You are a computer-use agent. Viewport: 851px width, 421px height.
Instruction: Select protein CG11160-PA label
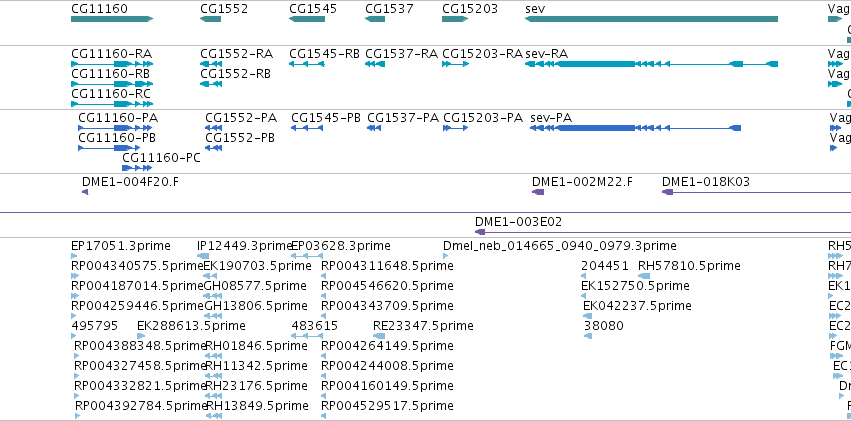pyautogui.click(x=118, y=118)
